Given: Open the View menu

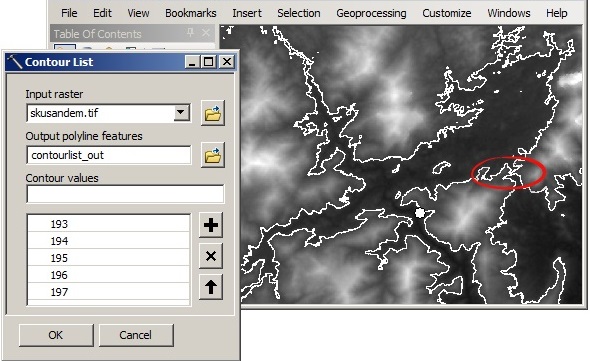Looking at the screenshot, I should [x=138, y=13].
